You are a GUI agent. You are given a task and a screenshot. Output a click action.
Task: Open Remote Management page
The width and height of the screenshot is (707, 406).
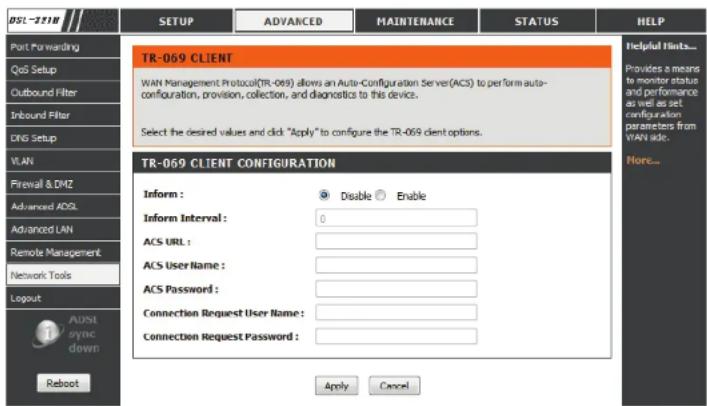63,253
